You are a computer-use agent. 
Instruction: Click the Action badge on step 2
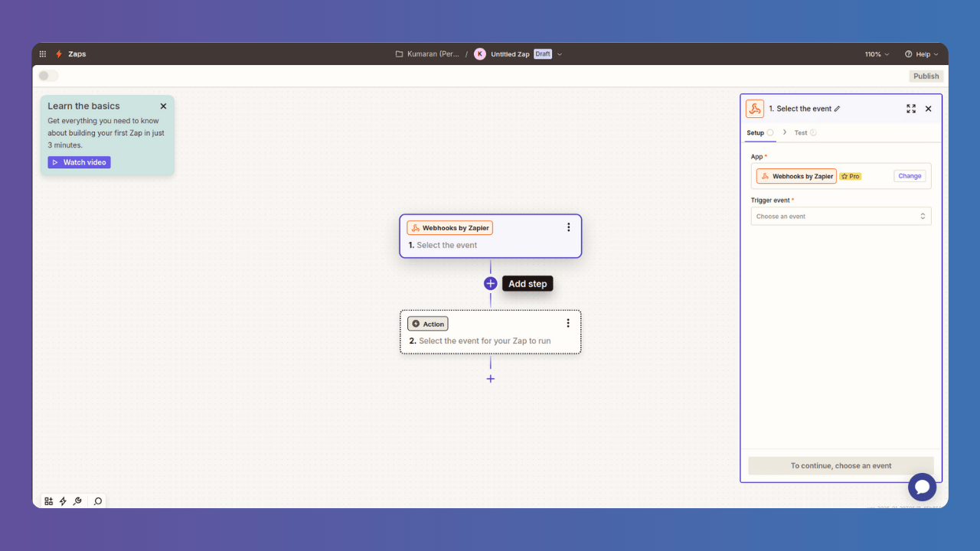click(x=427, y=324)
